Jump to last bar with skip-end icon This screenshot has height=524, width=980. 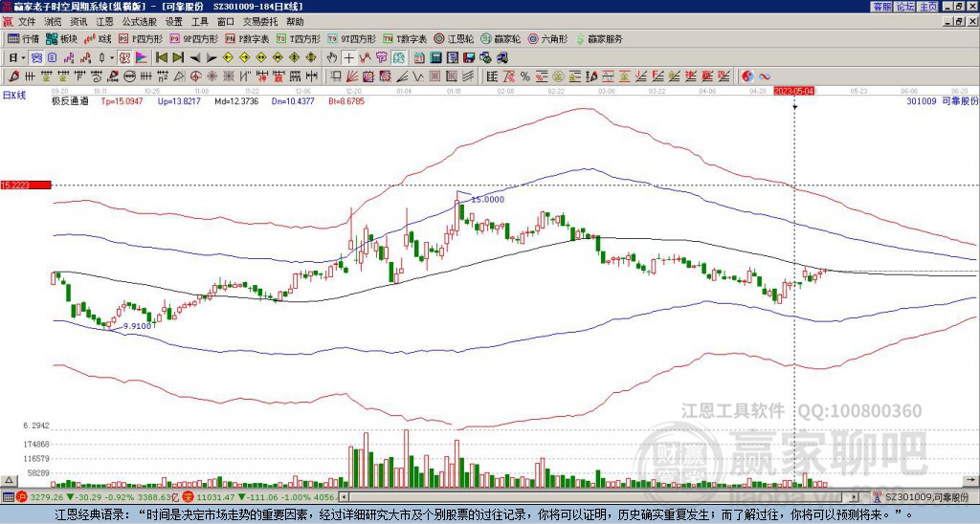pyautogui.click(x=178, y=57)
